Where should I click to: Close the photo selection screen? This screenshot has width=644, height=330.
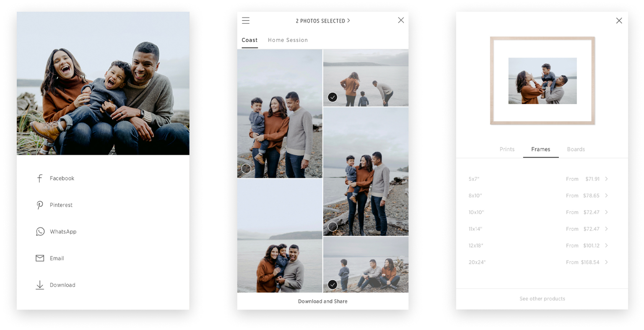(401, 20)
